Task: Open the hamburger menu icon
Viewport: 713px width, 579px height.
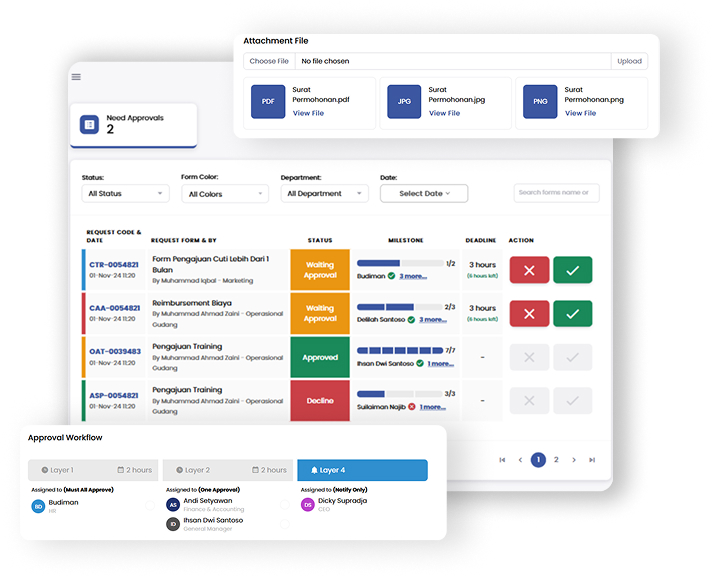Action: pyautogui.click(x=76, y=77)
